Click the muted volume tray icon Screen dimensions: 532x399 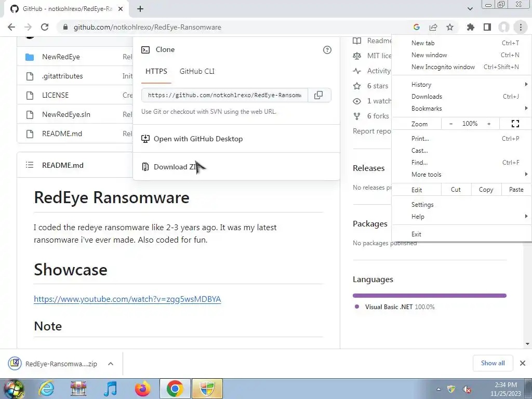pyautogui.click(x=467, y=389)
